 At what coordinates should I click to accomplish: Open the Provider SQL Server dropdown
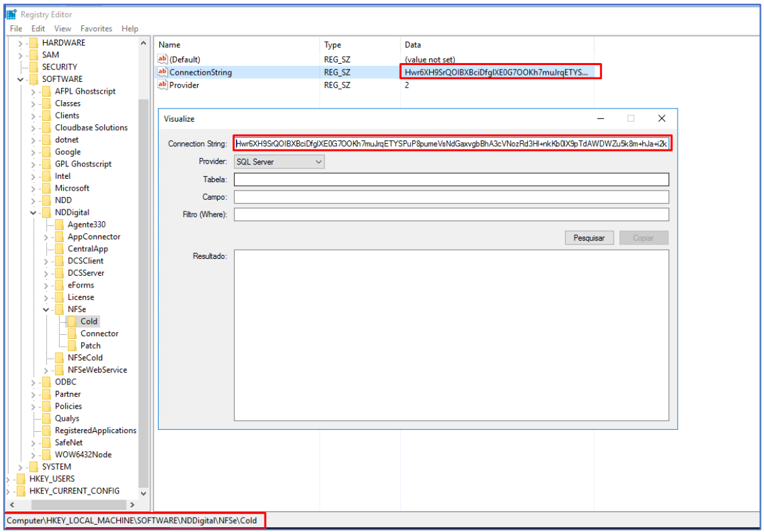point(279,162)
